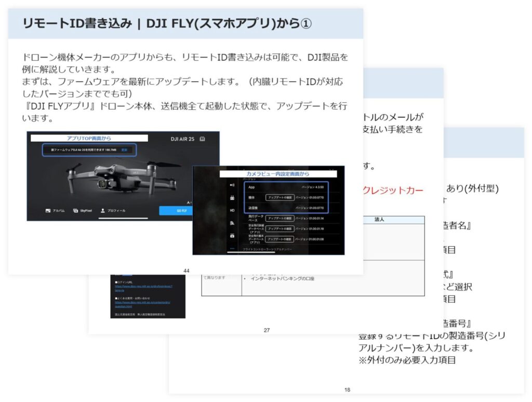Screen dimensions: 532x402
Task: Select the map/flight icon in settings sidebar
Action: click(x=232, y=223)
